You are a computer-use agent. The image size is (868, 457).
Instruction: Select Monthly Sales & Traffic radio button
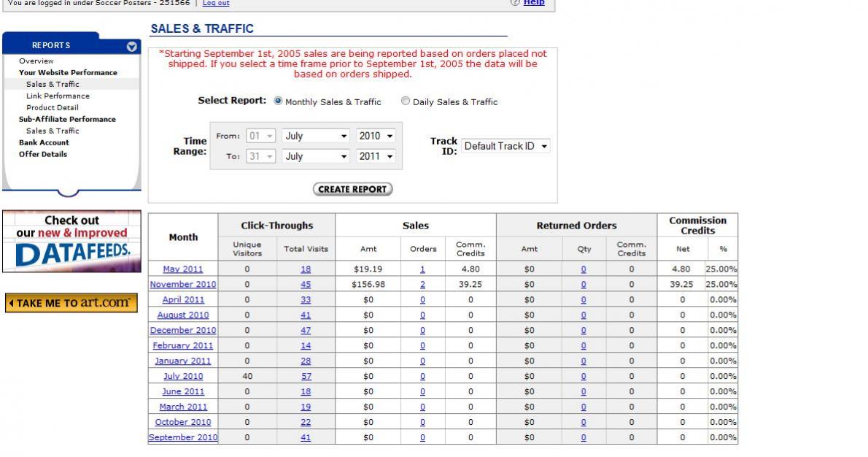click(x=278, y=101)
